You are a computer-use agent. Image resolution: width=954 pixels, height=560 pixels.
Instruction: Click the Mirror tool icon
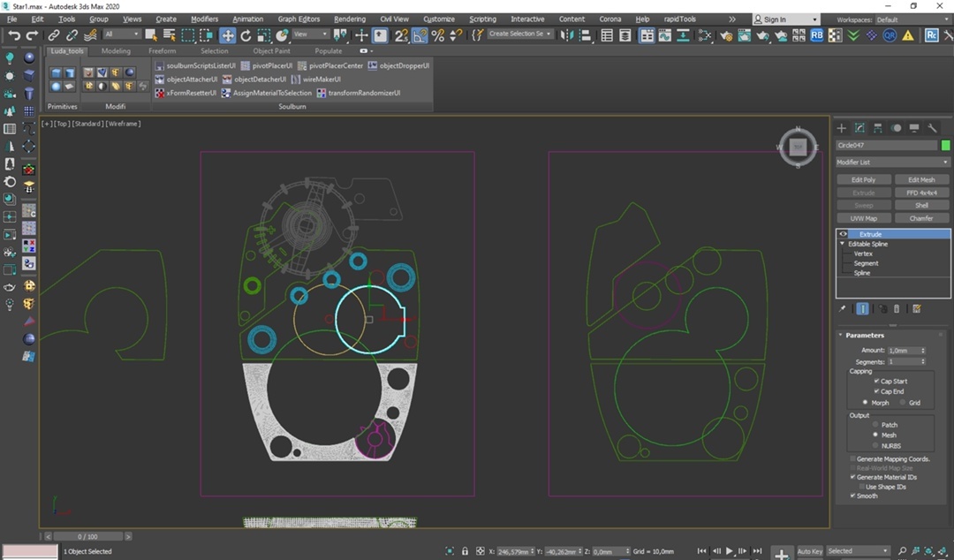coord(566,35)
